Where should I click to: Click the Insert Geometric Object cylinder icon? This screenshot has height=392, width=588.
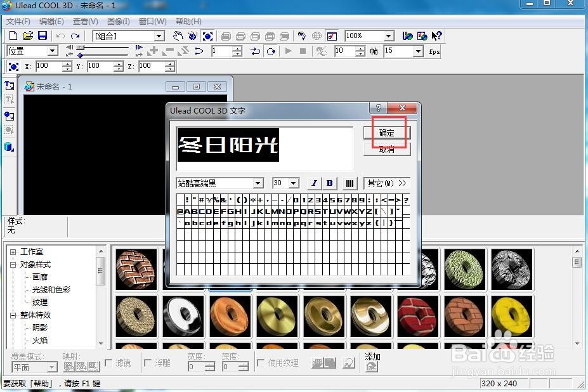(x=10, y=147)
